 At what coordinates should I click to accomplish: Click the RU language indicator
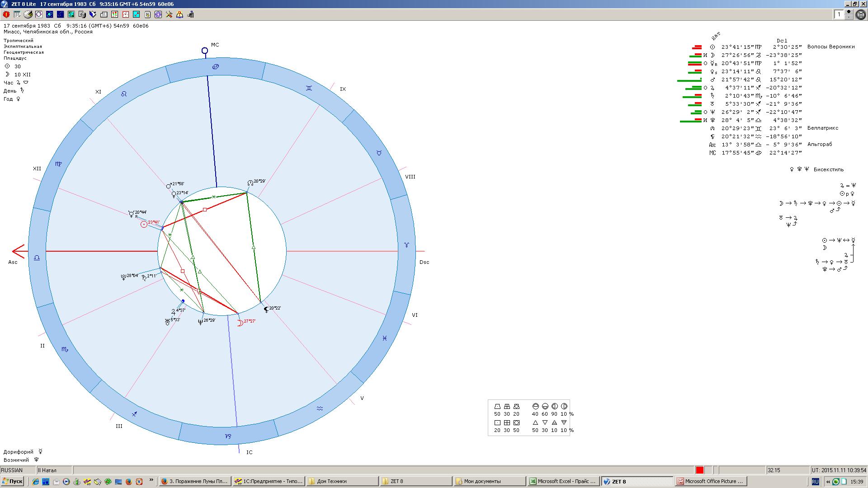tap(815, 482)
